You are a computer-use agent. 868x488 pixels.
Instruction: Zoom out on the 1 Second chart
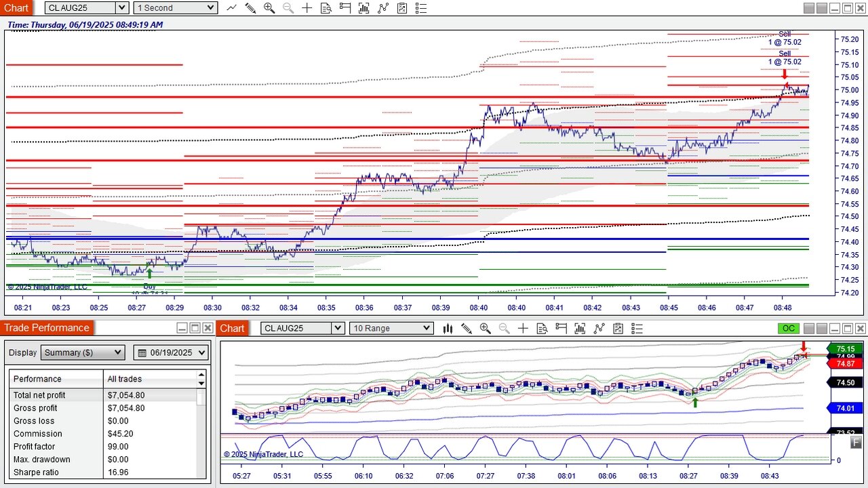pyautogui.click(x=288, y=8)
